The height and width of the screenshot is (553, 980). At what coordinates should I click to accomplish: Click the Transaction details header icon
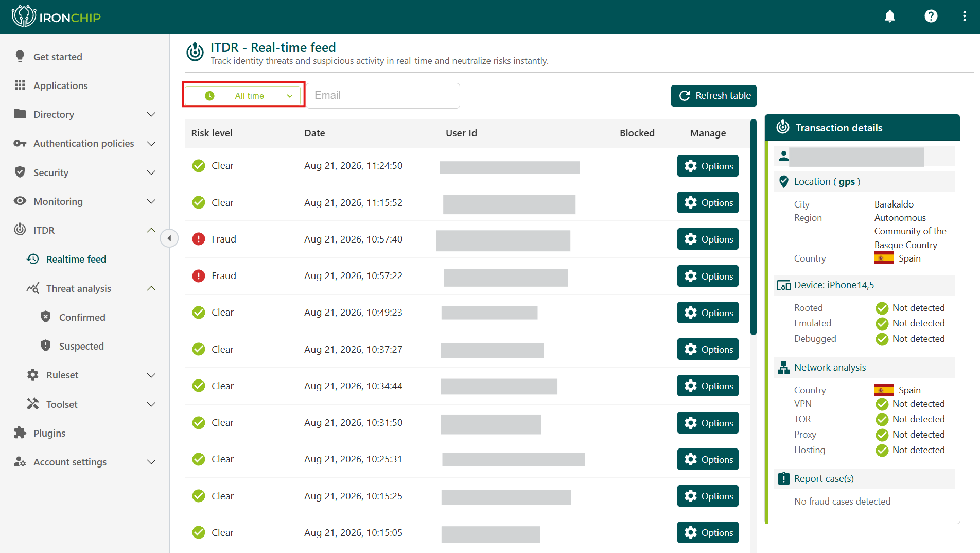click(x=783, y=127)
